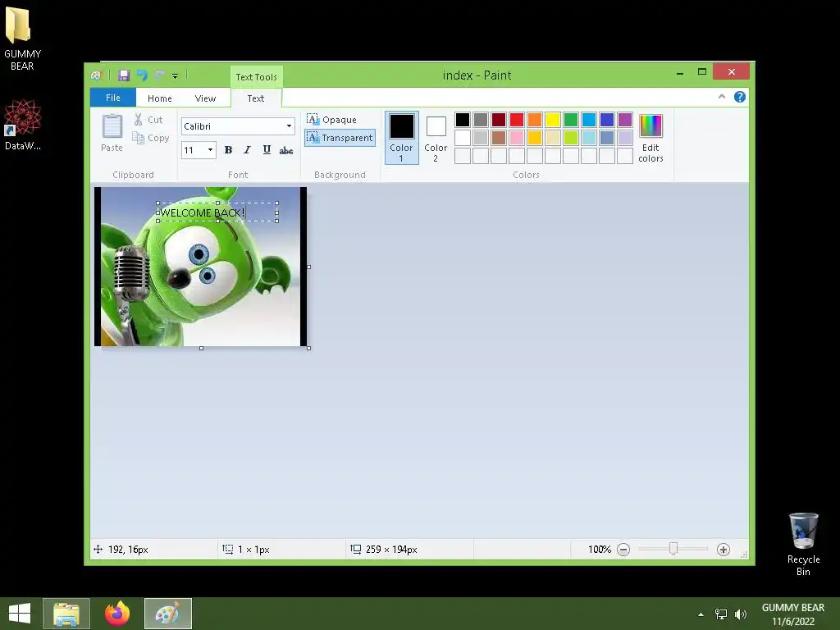Image resolution: width=840 pixels, height=630 pixels.
Task: Pick the gray color swatch
Action: point(481,120)
